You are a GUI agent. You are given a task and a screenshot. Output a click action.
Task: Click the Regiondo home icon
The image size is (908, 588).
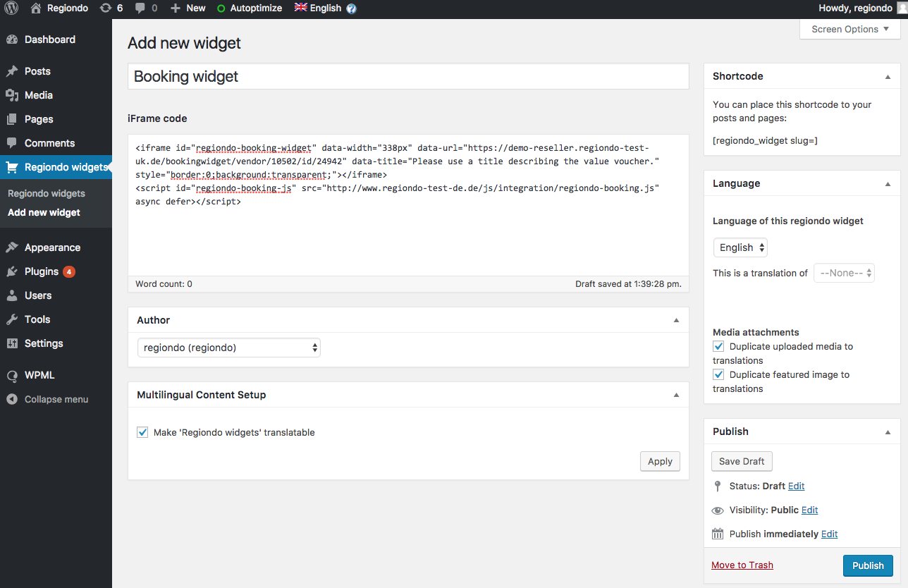(x=36, y=8)
